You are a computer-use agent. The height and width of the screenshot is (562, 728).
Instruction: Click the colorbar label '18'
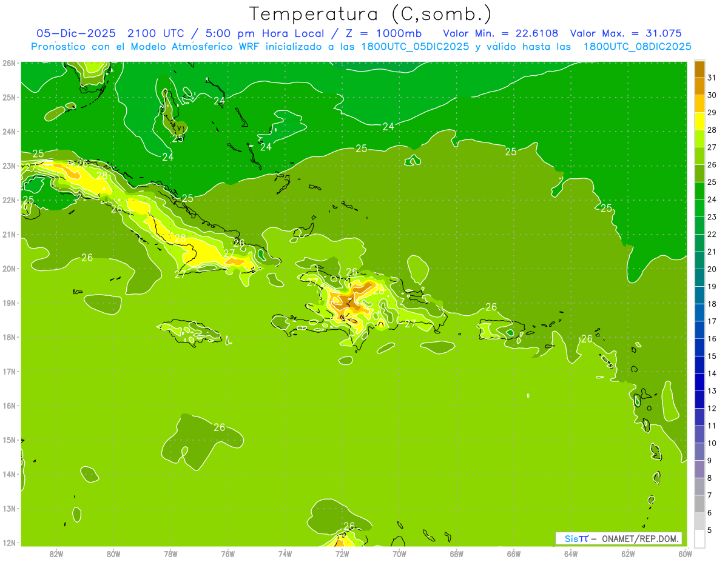[712, 304]
